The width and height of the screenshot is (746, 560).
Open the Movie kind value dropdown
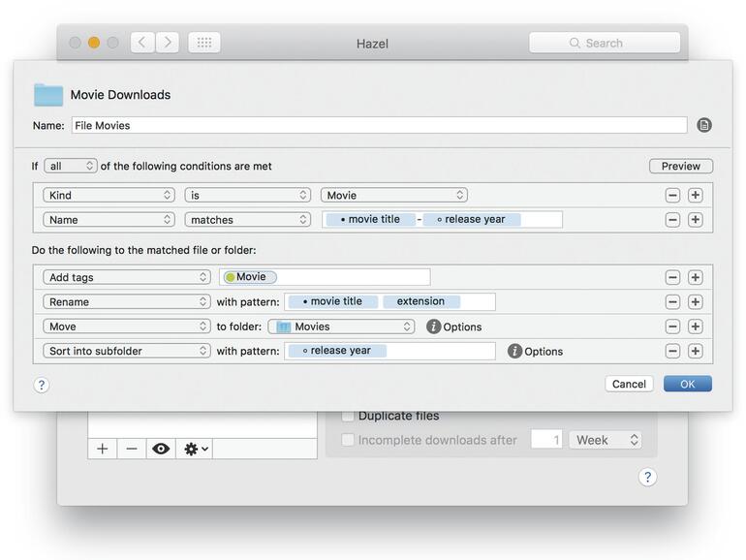394,195
